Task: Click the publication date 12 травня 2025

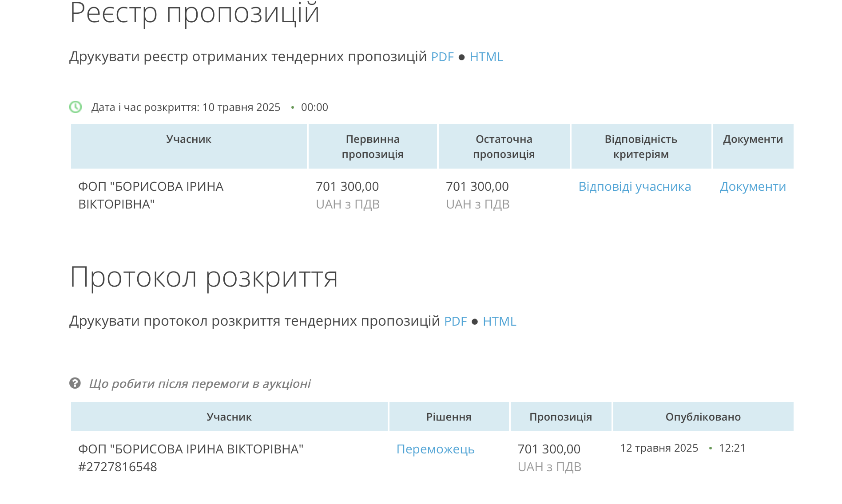Action: tap(659, 448)
